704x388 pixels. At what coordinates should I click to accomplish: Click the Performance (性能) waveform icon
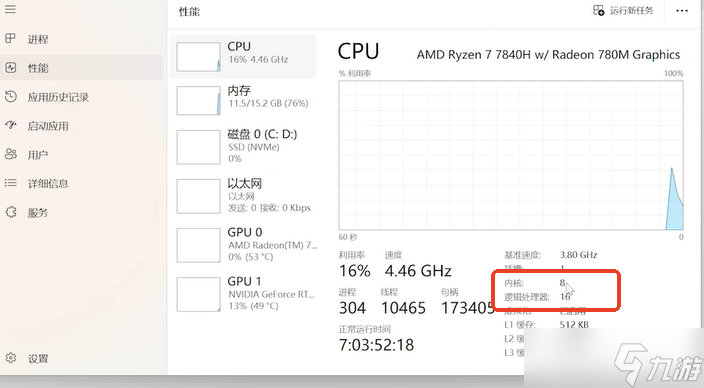click(10, 68)
